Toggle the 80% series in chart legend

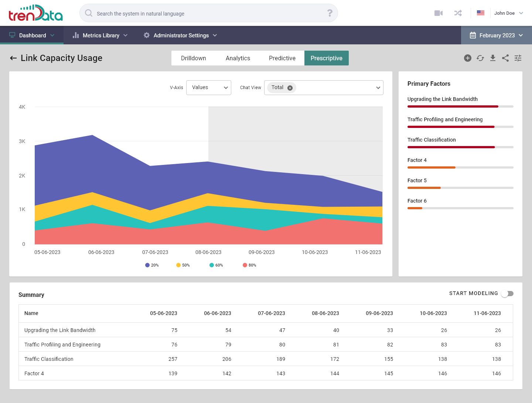(249, 265)
